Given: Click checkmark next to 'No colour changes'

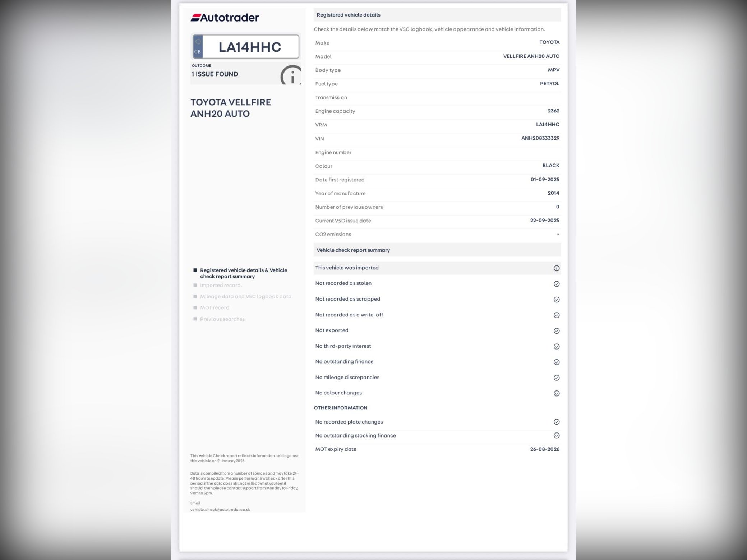Looking at the screenshot, I should pyautogui.click(x=556, y=393).
